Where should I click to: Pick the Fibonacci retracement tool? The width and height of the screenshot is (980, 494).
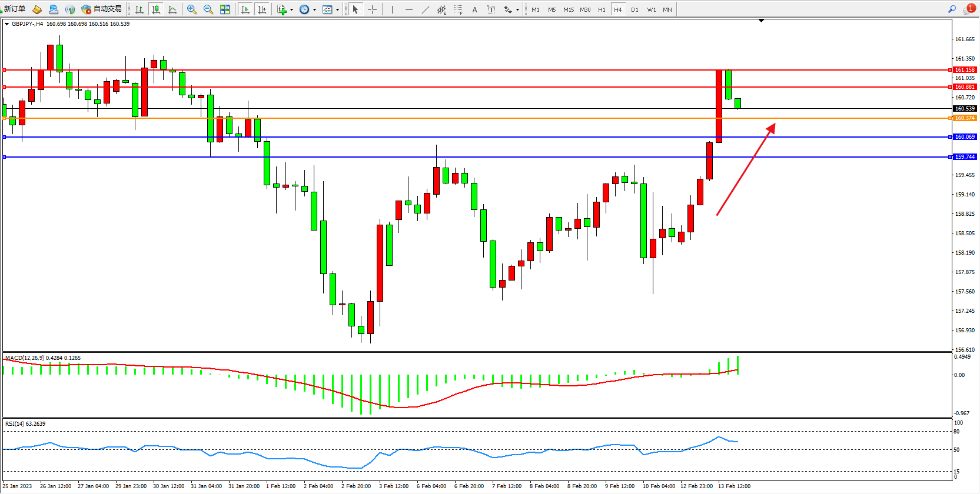459,9
